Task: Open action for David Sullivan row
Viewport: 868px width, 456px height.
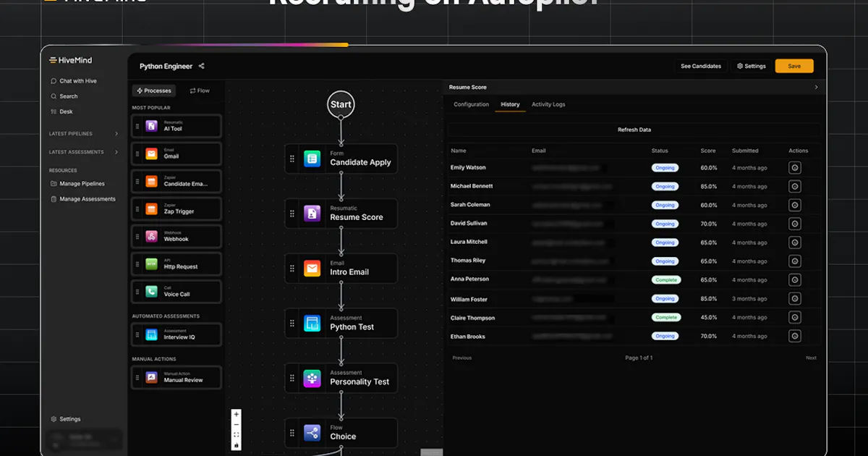Action: 795,224
